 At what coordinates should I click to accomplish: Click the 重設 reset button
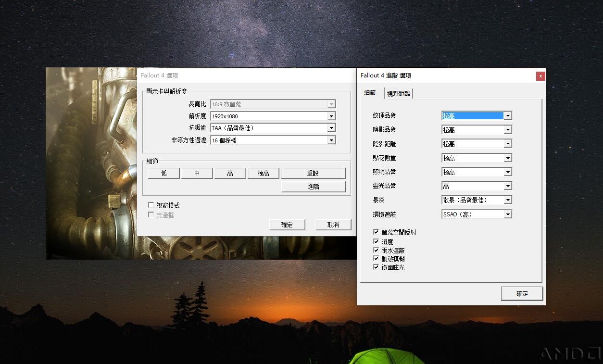(x=313, y=173)
